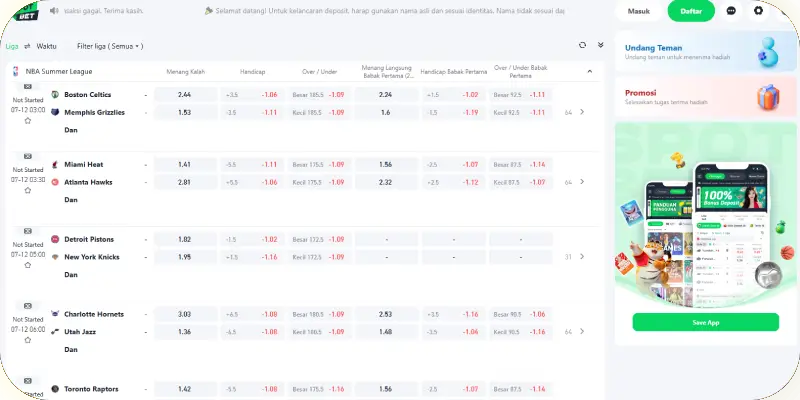Open live field icon for Toronto Raptors match
This screenshot has width=800, height=400.
tap(28, 381)
